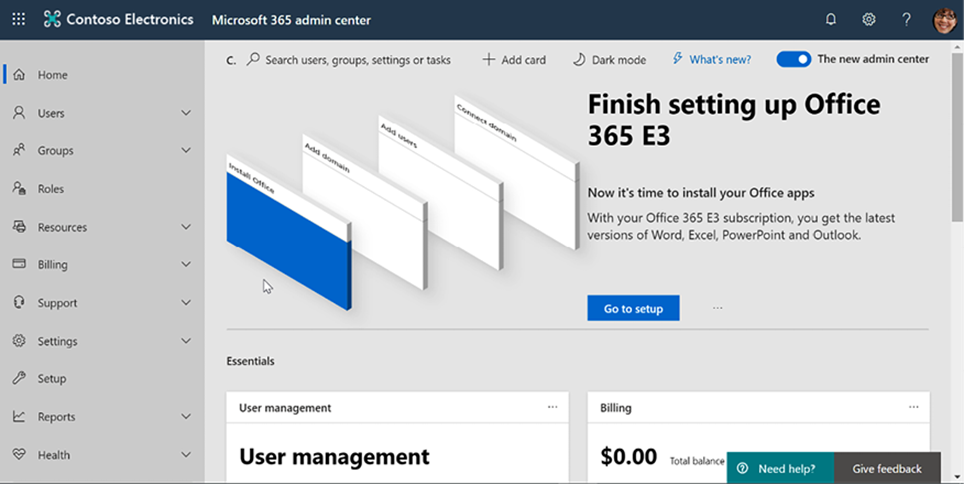Expand the Support chevron
The image size is (964, 484).
pos(186,303)
